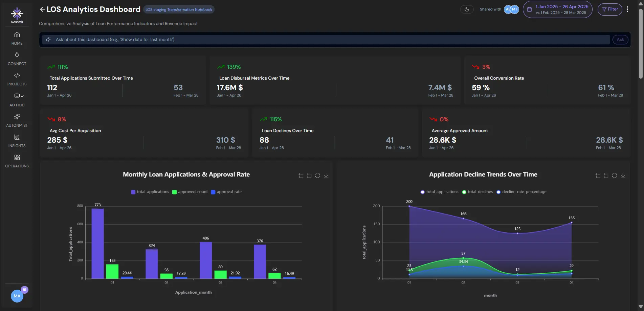Toggle total_applications legend in bar chart
Screen dimensions: 644x311
[x=150, y=192]
